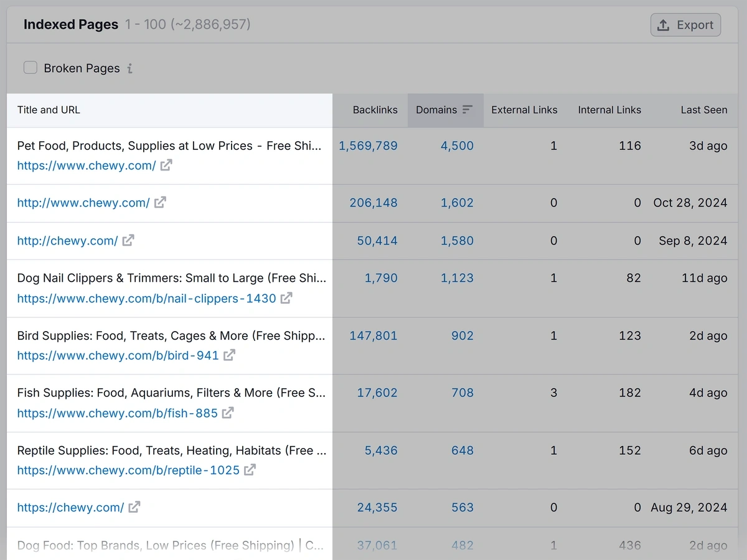Sort by Last Seen column header
Screen dimensions: 747x560
tap(704, 110)
